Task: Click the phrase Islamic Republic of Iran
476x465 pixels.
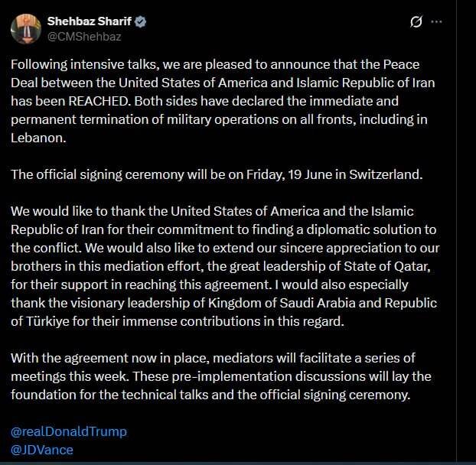Action: pyautogui.click(x=366, y=83)
